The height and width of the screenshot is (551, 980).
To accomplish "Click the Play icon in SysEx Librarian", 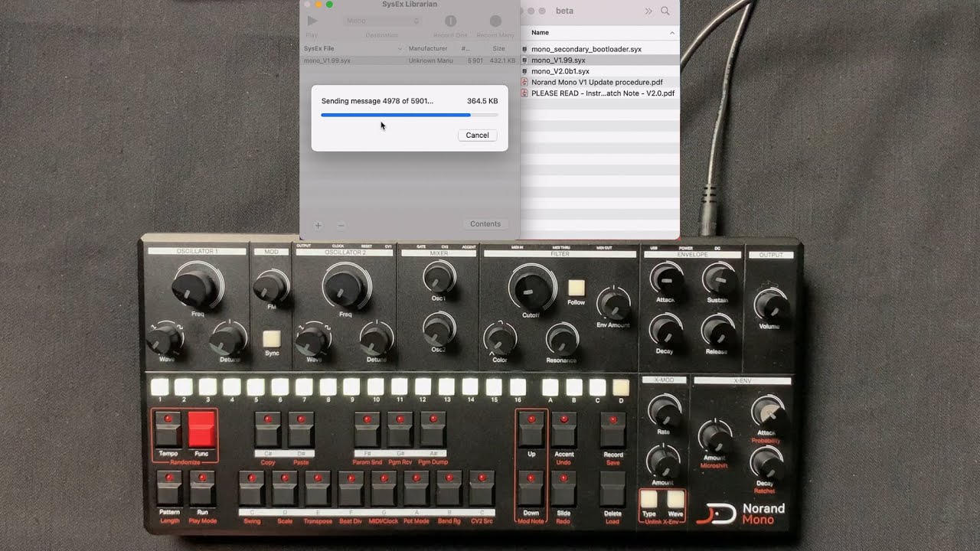I will click(312, 21).
